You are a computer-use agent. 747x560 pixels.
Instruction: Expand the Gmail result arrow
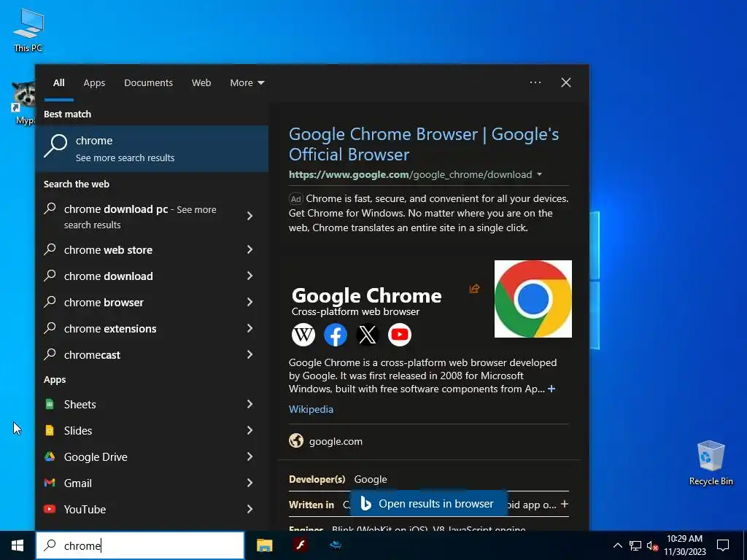coord(250,483)
